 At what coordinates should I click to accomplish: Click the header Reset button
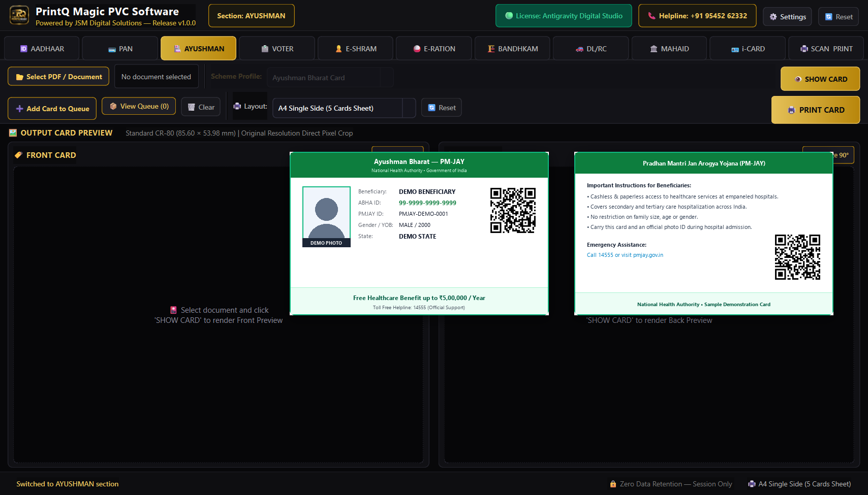(839, 17)
